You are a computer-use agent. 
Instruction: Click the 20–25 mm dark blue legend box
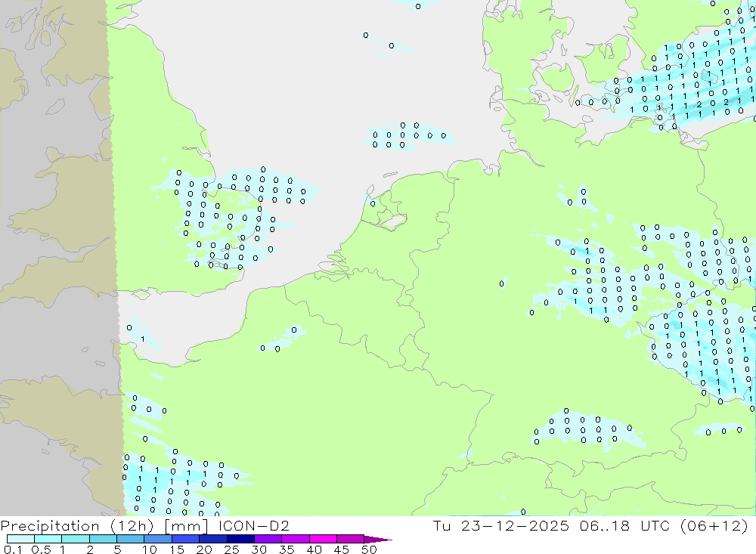point(213,539)
